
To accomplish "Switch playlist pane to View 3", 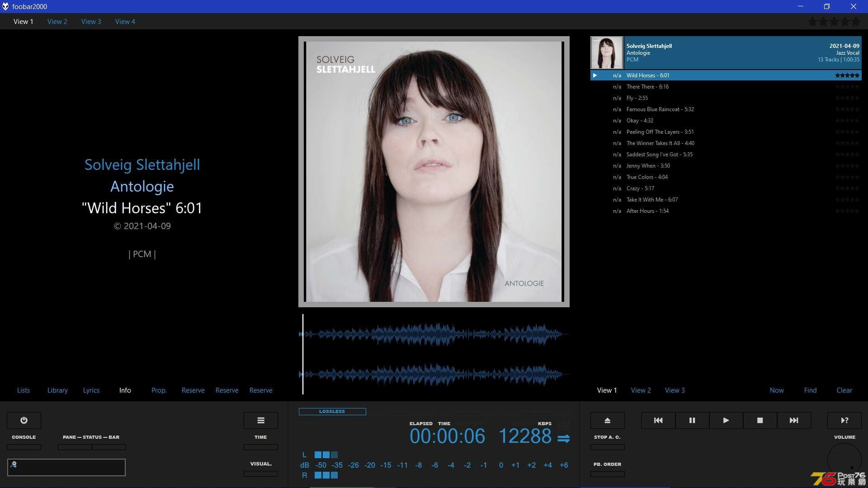I will click(675, 390).
